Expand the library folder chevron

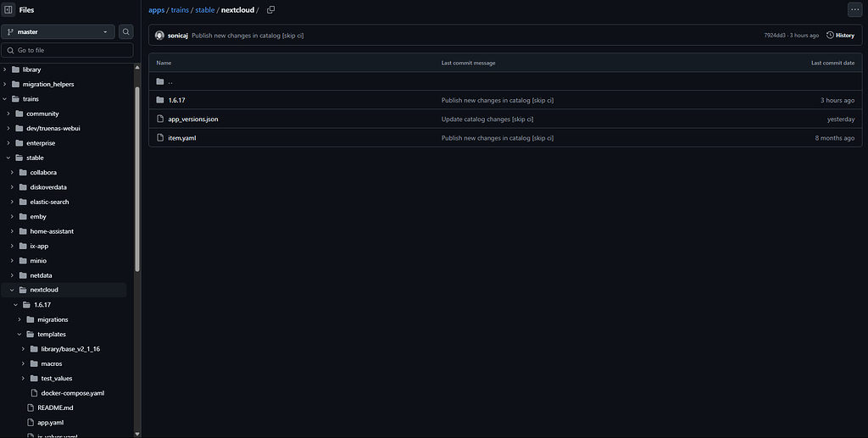coord(5,69)
